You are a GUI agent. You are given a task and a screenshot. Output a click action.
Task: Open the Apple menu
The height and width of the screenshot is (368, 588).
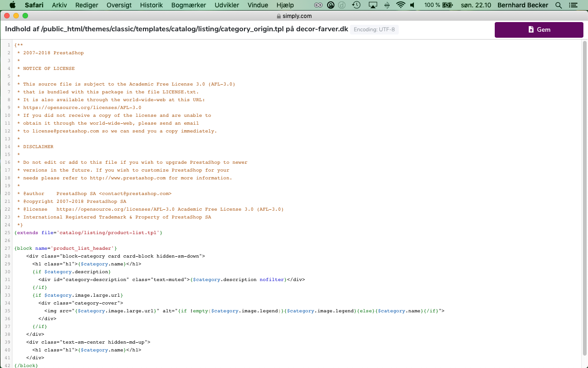(x=12, y=5)
